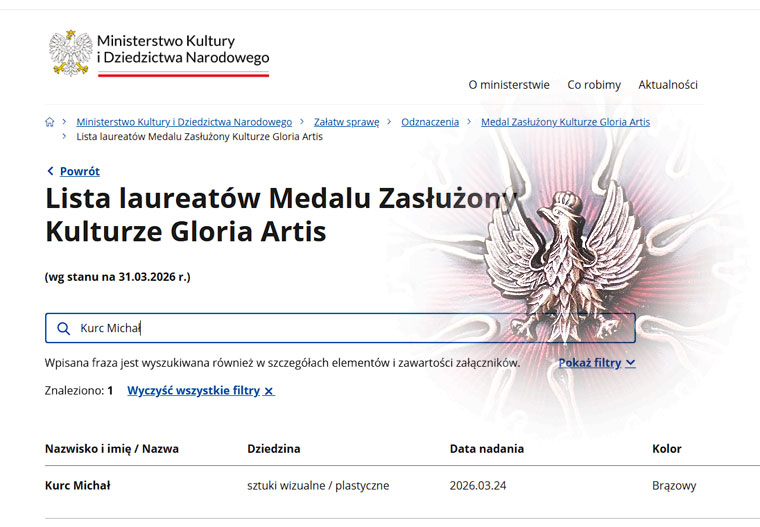
Task: Open Medal Zasłużony Kulturze Gloria Artis breadcrumb
Action: [565, 122]
